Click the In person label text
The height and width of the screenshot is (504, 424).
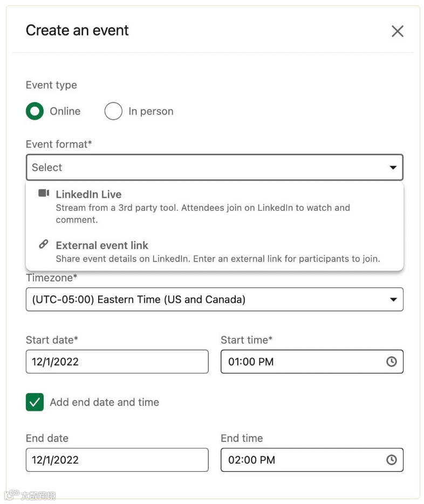[x=151, y=112]
